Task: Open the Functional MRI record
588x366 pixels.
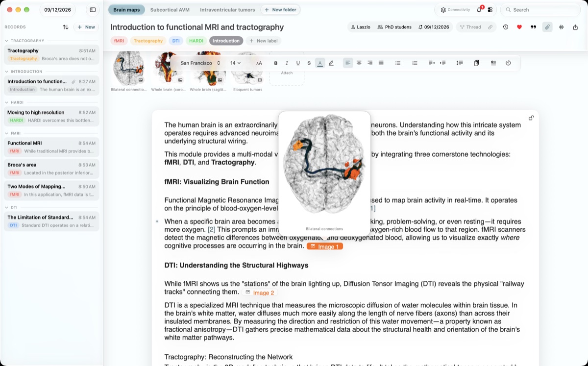Action: (x=51, y=147)
